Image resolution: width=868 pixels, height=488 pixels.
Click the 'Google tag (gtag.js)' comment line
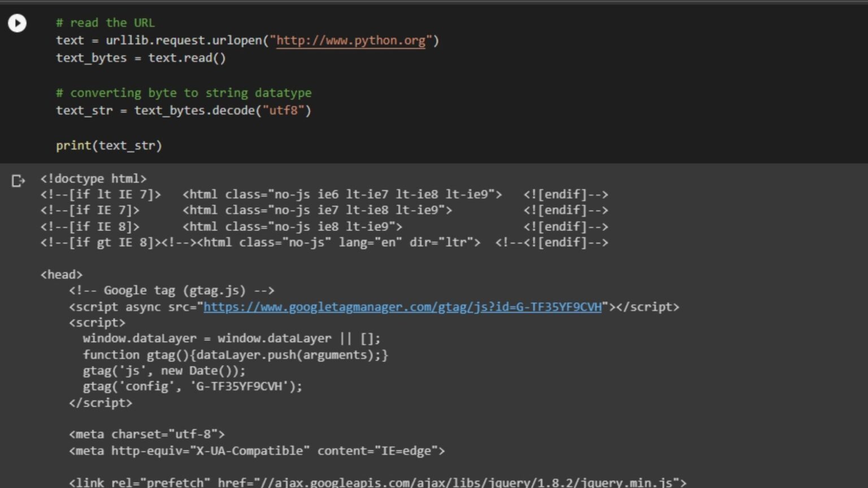[172, 291]
